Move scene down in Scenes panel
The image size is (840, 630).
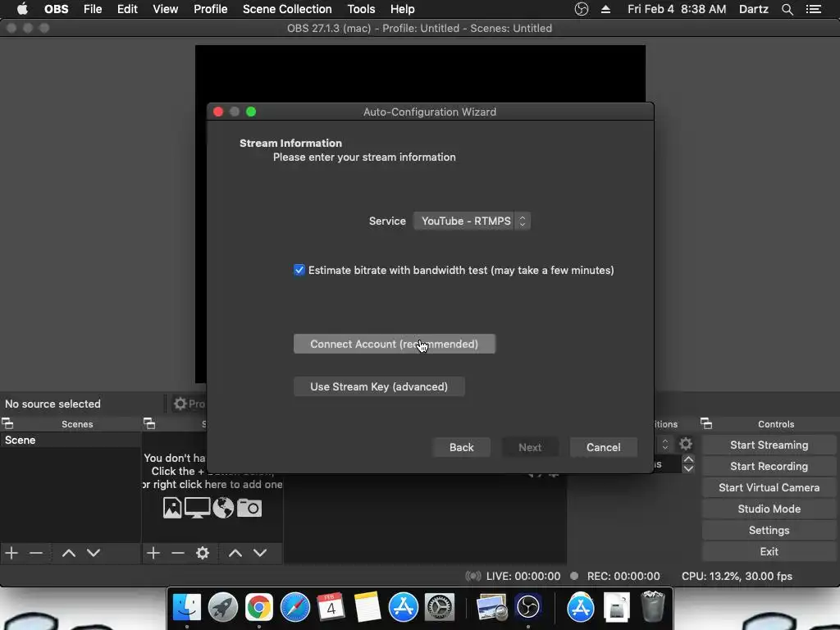point(94,552)
